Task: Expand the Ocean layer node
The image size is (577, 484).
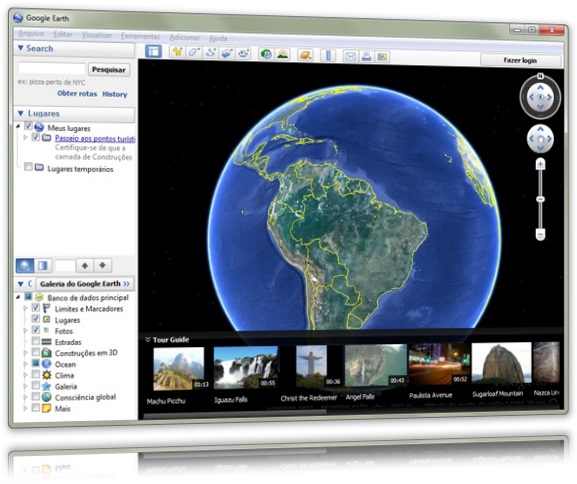Action: (x=25, y=364)
